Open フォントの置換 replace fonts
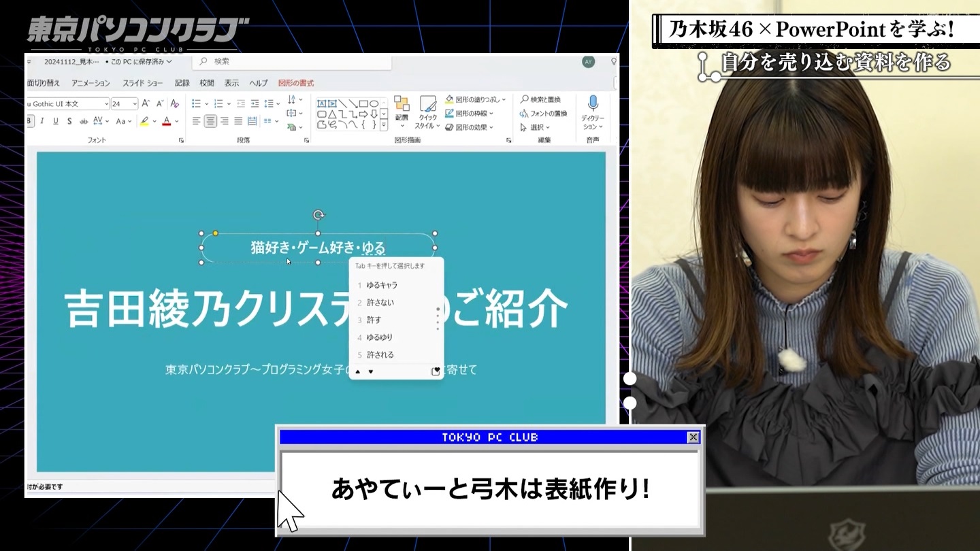The height and width of the screenshot is (551, 980). coord(543,114)
